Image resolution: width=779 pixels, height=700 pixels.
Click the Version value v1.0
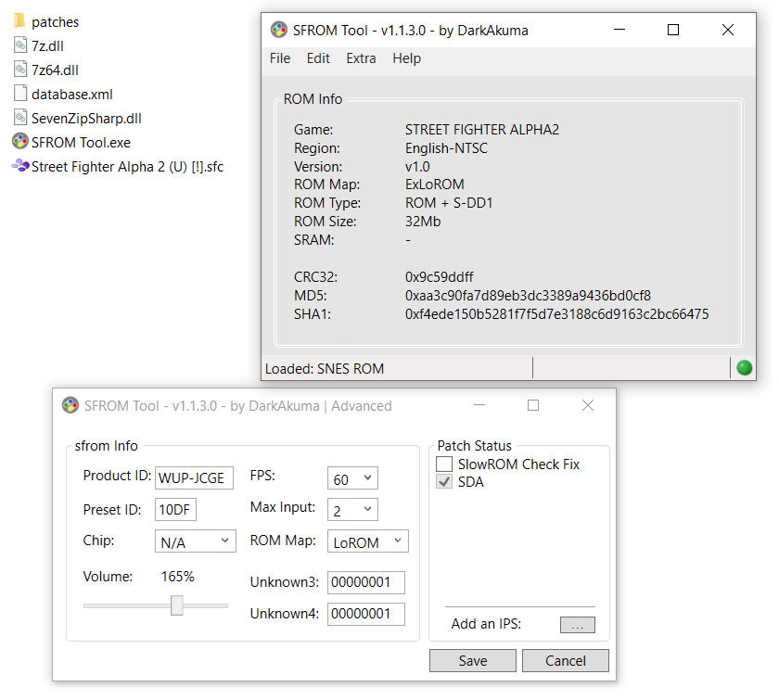point(417,167)
